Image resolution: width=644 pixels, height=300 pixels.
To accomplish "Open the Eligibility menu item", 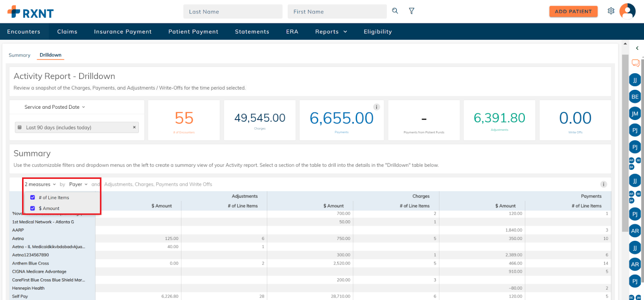I will click(378, 31).
